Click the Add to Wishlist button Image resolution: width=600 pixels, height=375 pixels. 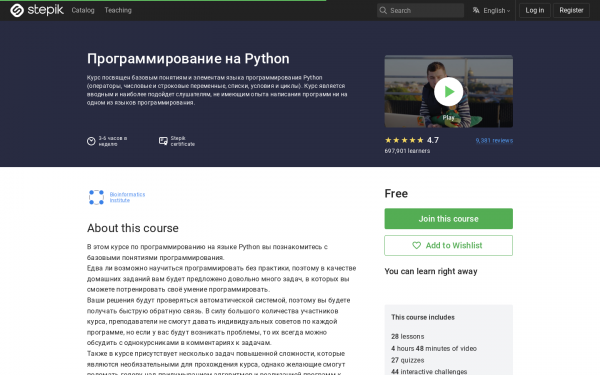pos(448,245)
